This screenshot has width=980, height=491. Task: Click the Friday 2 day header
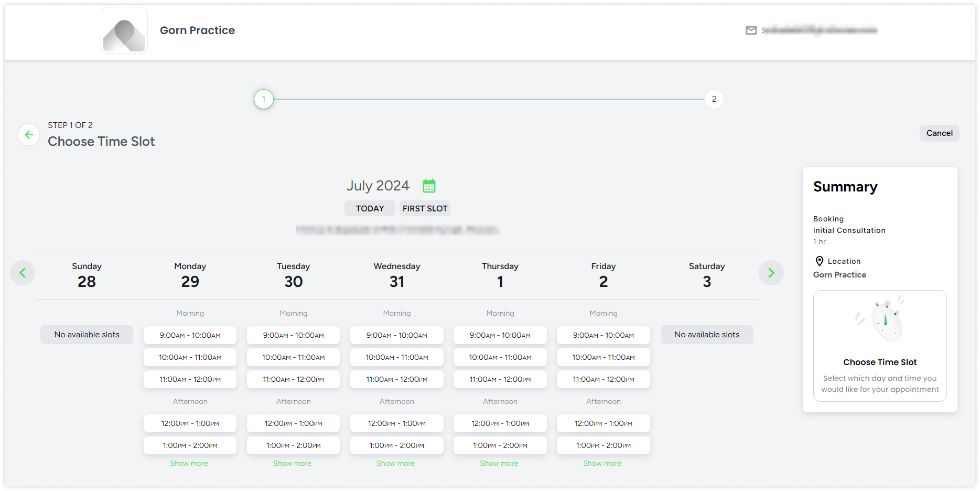604,275
